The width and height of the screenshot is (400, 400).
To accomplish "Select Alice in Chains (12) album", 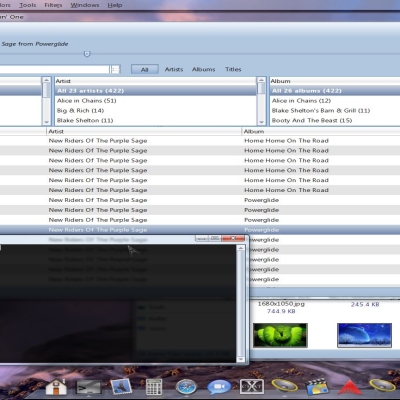I will (335, 101).
